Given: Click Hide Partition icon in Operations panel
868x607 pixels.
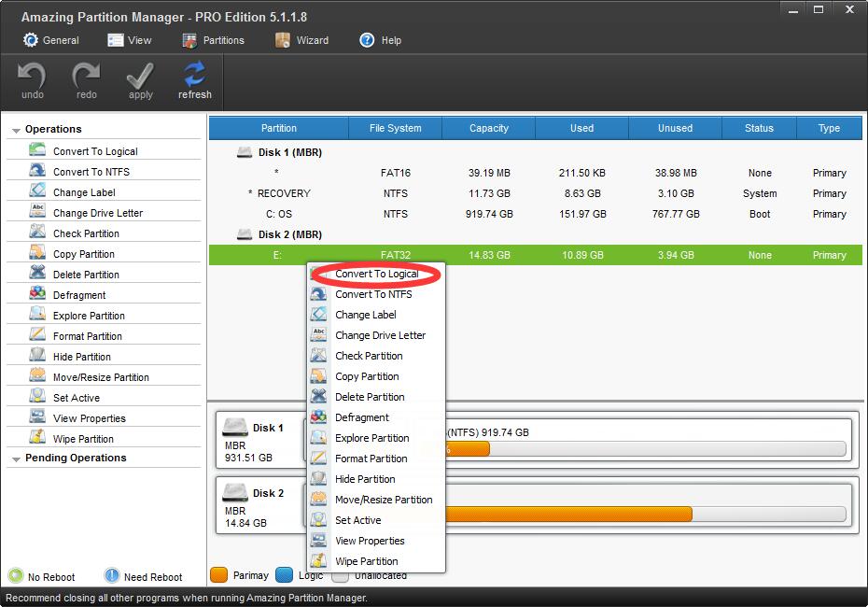Looking at the screenshot, I should 37,355.
